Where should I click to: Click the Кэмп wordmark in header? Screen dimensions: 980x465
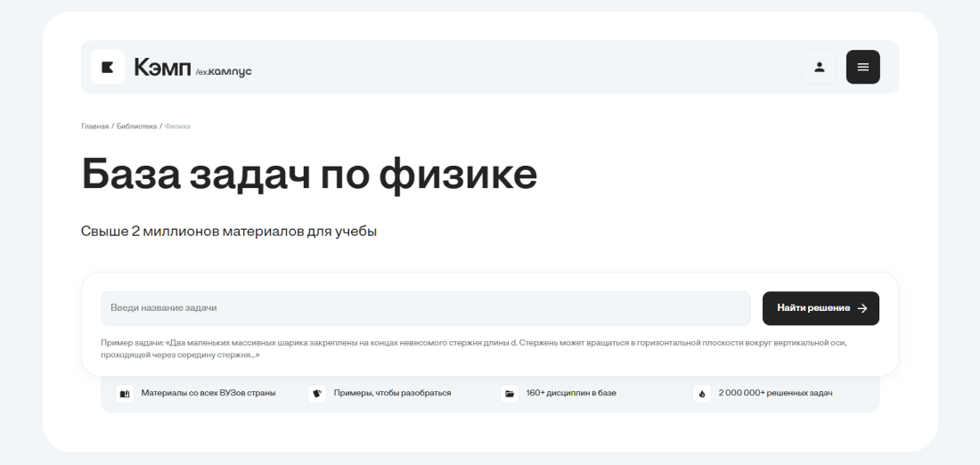pos(162,67)
